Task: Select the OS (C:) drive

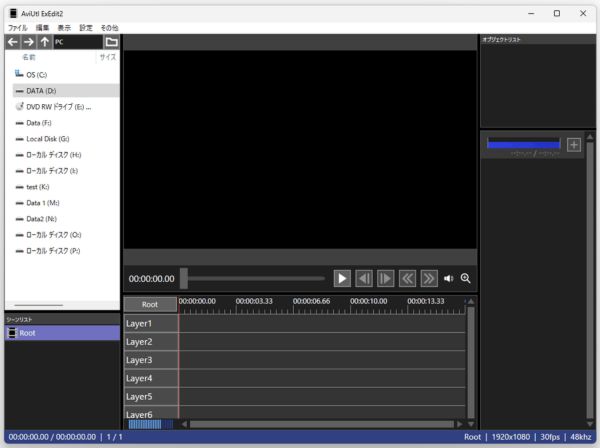Action: 66,75
